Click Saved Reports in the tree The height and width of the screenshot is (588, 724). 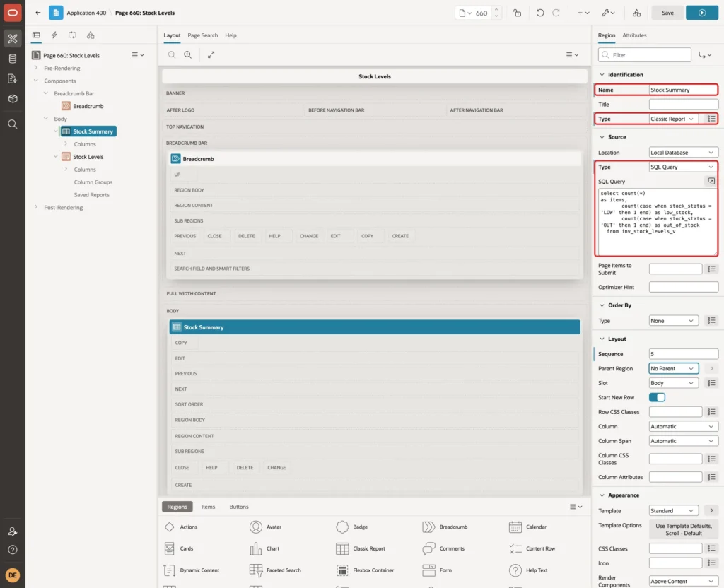pos(91,195)
